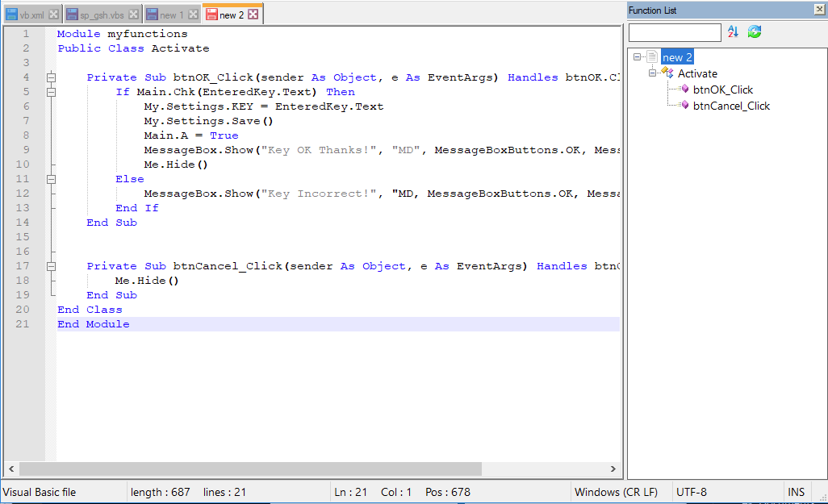Click the UTF-8 encoding status entry
Screen dimensions: 828x504
tap(692, 492)
